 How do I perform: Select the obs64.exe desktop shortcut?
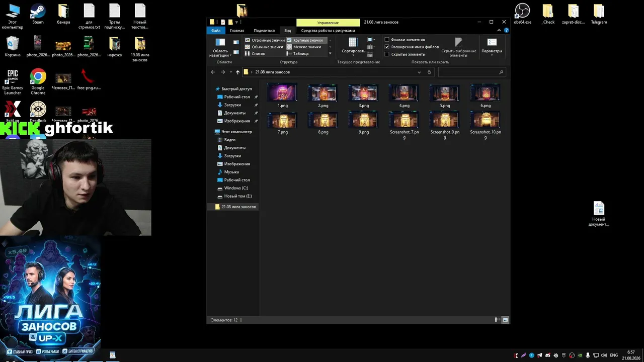pos(522,14)
